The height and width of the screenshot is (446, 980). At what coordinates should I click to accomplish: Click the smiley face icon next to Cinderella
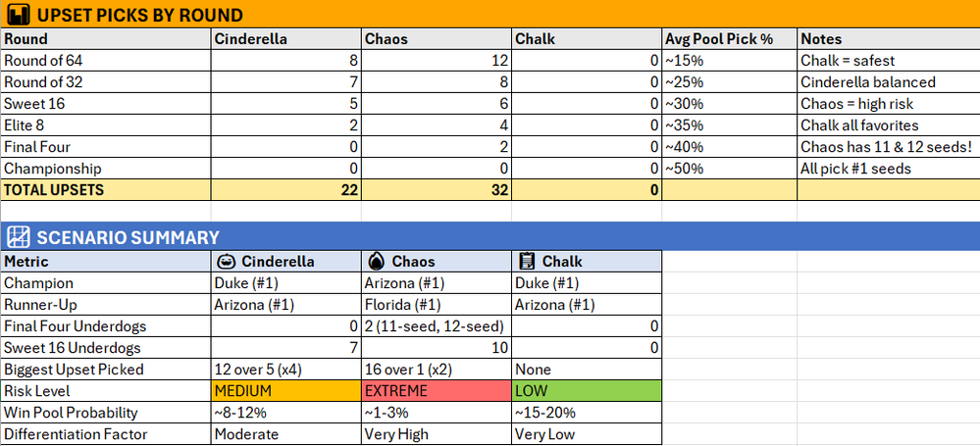pyautogui.click(x=227, y=261)
